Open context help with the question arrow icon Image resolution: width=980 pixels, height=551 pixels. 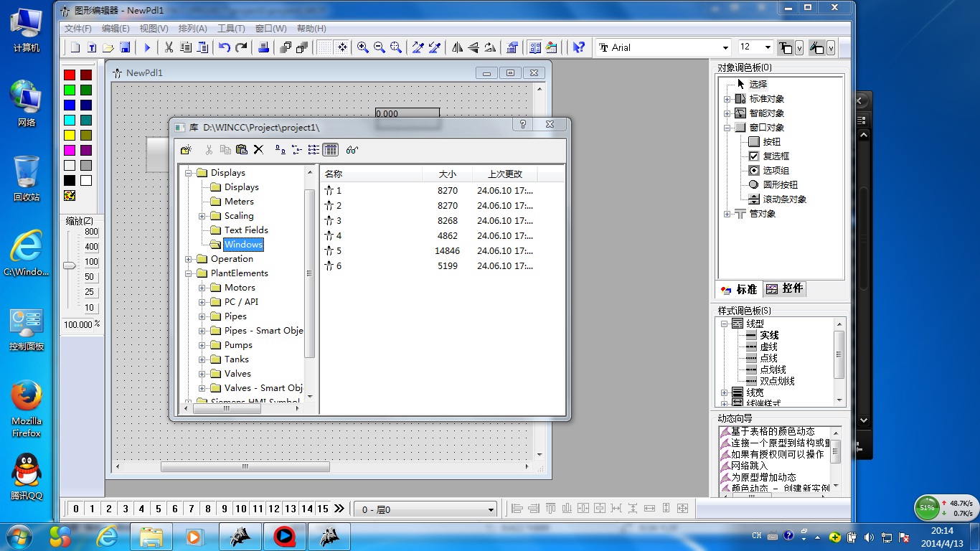tap(578, 47)
